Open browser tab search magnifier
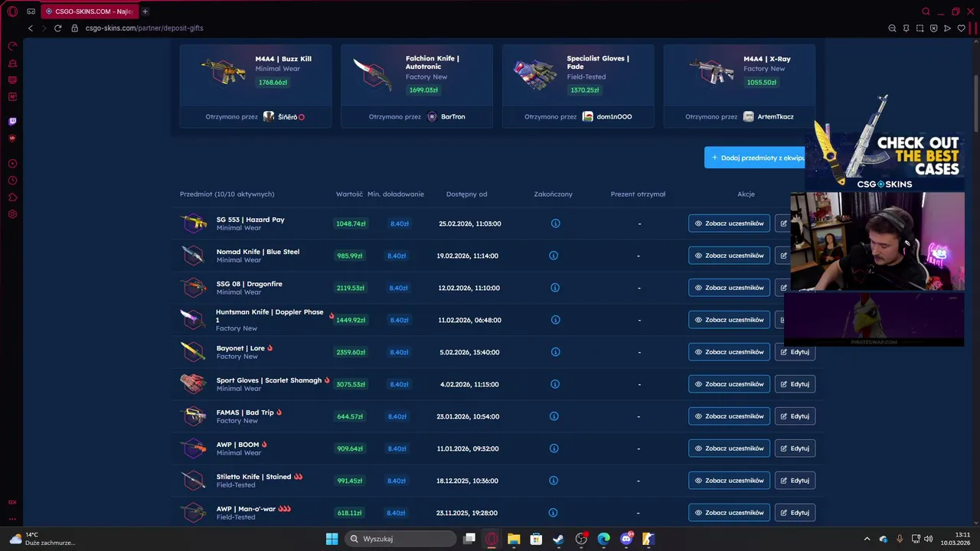This screenshot has height=551, width=980. pos(926,11)
